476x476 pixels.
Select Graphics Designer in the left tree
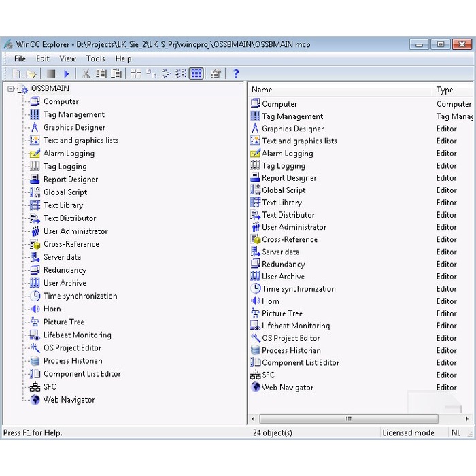(x=74, y=128)
